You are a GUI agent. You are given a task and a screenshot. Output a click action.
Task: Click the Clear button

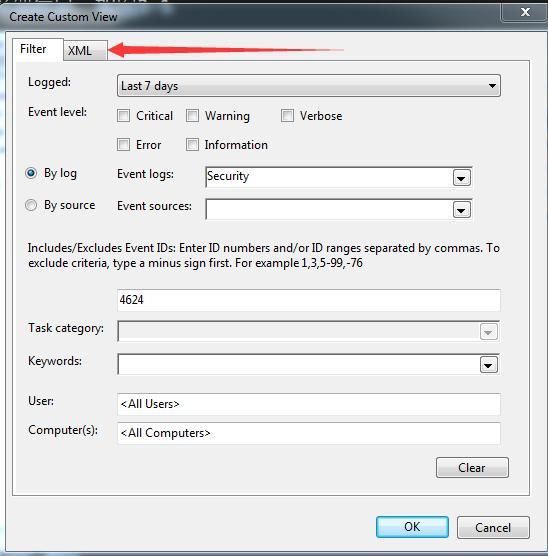(472, 468)
